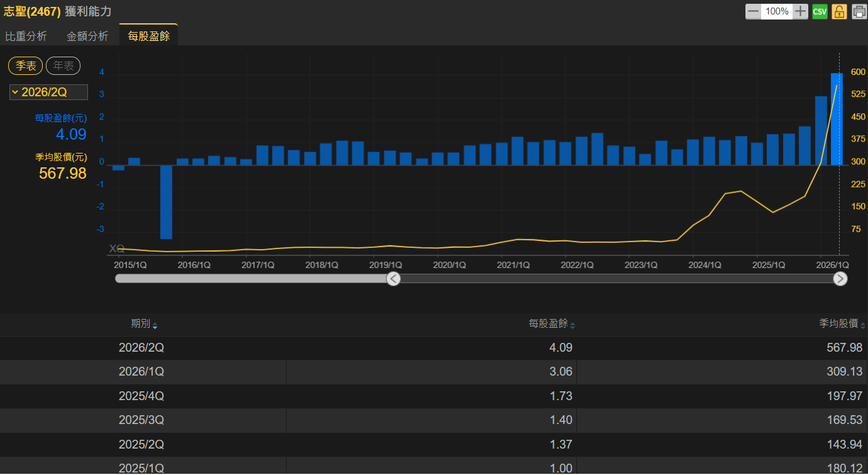
Task: Click EPS value 1.73 in table
Action: point(561,396)
